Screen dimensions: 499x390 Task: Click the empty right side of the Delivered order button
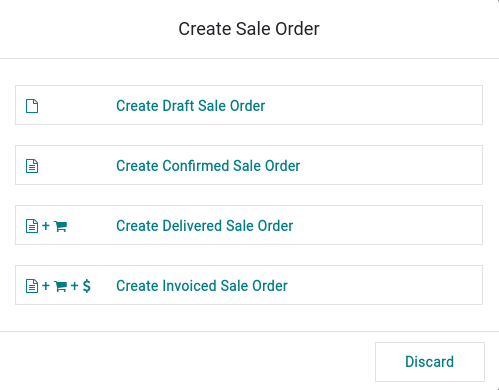pyautogui.click(x=388, y=225)
